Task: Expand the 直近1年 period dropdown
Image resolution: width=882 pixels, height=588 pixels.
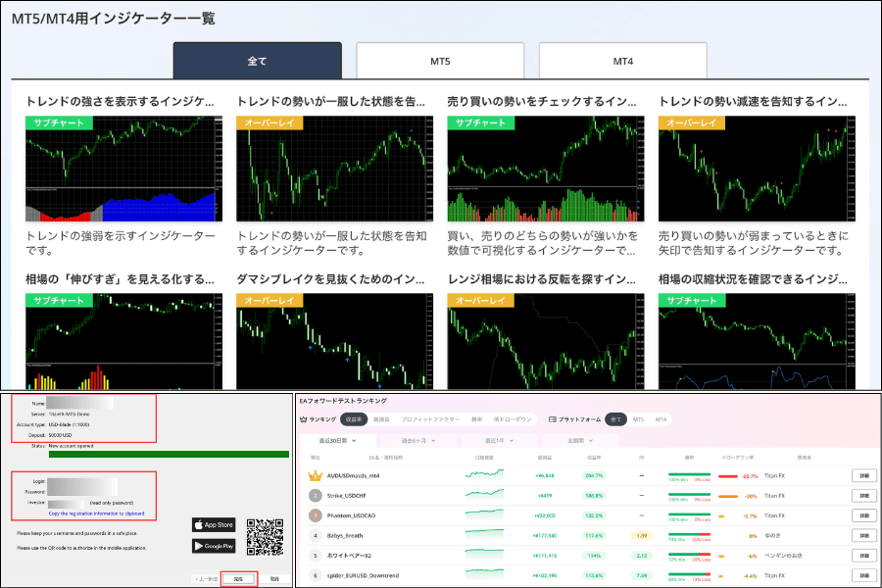Action: pyautogui.click(x=500, y=441)
